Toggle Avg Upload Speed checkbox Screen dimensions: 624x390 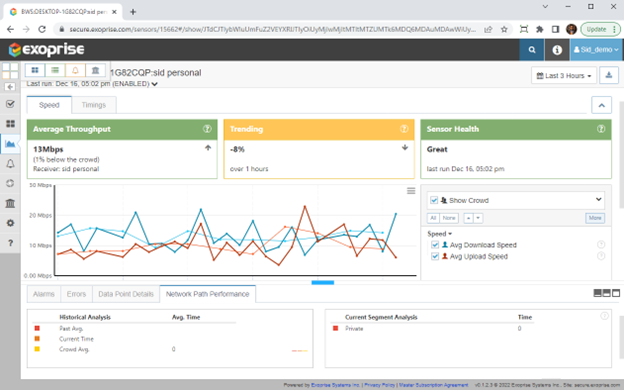pyautogui.click(x=435, y=256)
